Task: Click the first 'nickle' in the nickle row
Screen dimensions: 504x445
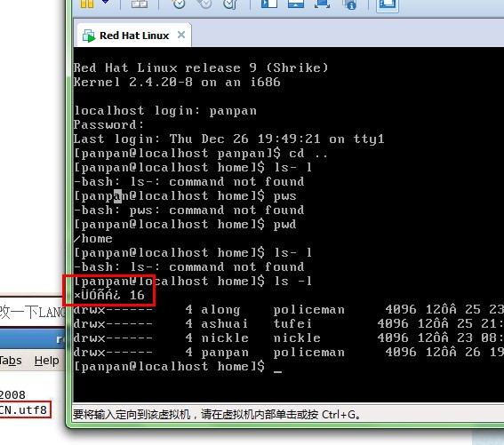Action: 225,338
